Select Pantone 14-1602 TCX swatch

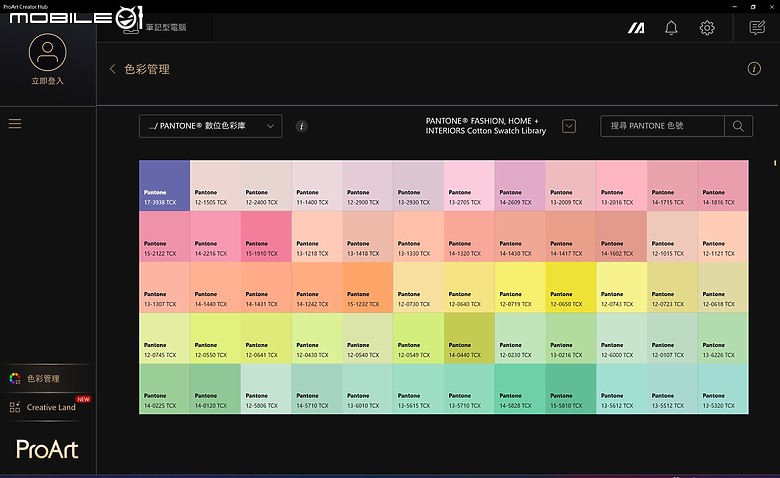(621, 236)
